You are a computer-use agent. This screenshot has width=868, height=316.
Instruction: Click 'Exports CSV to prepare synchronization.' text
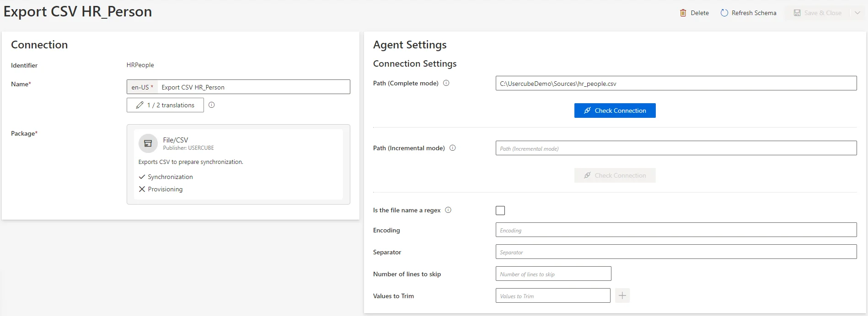(x=191, y=162)
